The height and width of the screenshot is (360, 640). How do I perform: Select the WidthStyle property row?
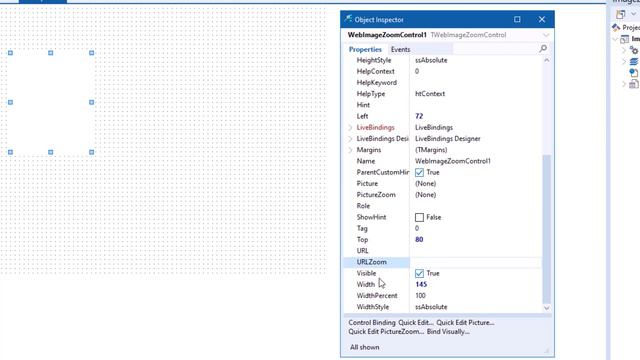443,307
